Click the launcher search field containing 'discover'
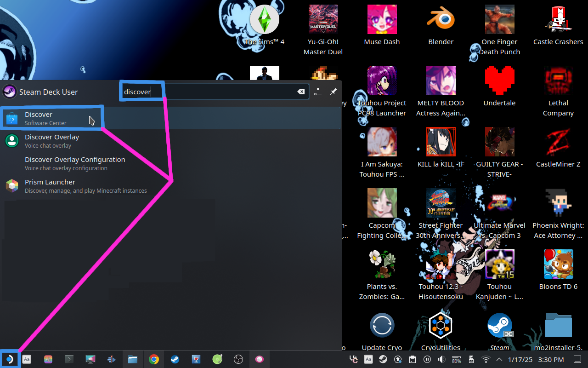 [x=215, y=92]
